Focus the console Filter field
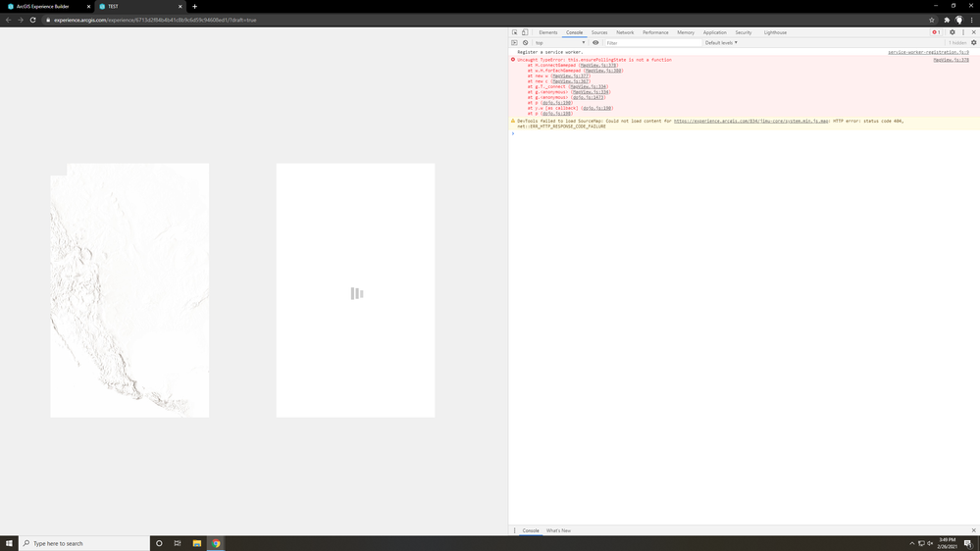The width and height of the screenshot is (980, 551). pyautogui.click(x=653, y=43)
